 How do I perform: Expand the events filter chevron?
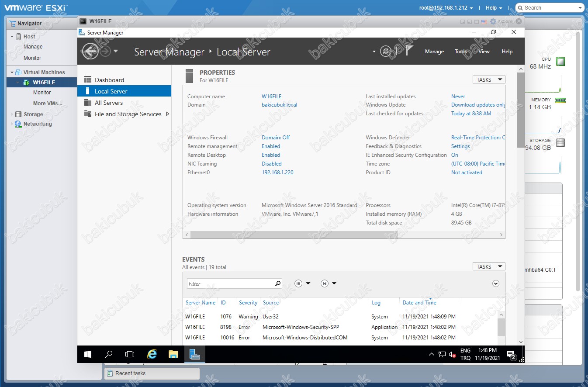[496, 283]
